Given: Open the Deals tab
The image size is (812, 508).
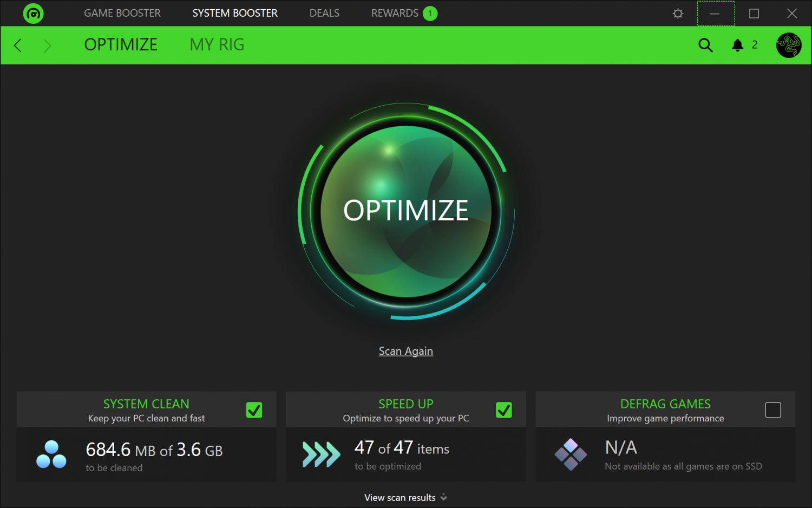Looking at the screenshot, I should pos(324,13).
